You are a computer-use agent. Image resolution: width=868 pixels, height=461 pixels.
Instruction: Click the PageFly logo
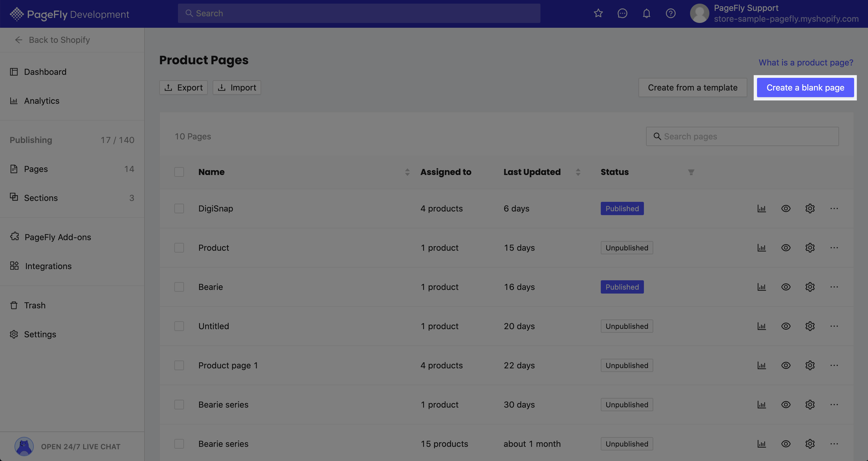tap(69, 14)
